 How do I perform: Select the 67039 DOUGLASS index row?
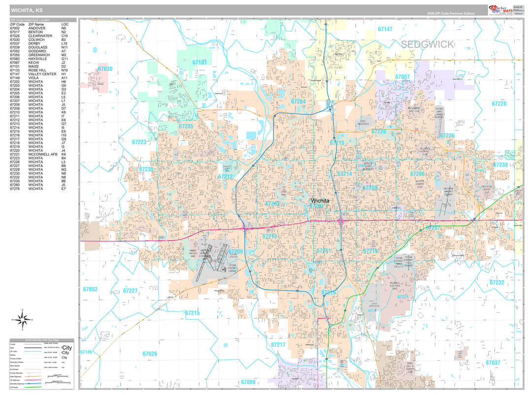click(x=39, y=47)
